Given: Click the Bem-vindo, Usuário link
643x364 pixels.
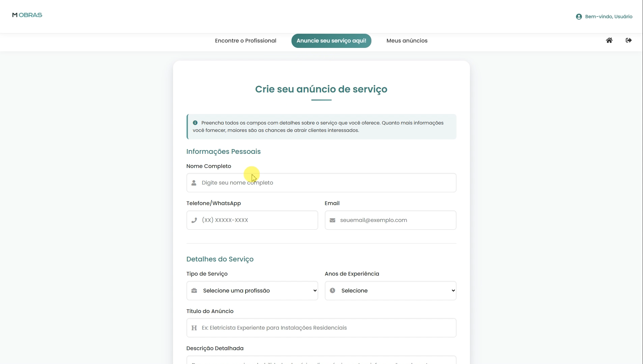Looking at the screenshot, I should (x=608, y=17).
